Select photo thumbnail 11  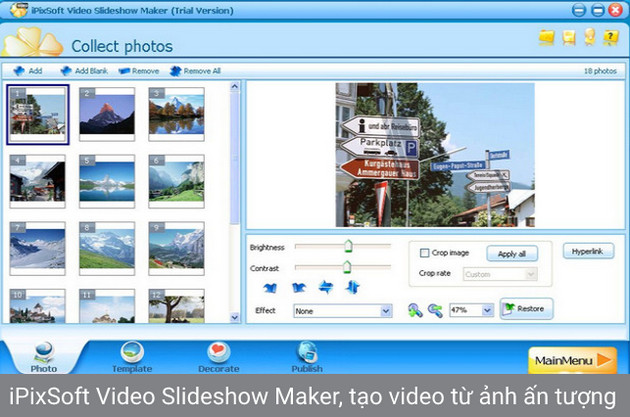pos(107,306)
